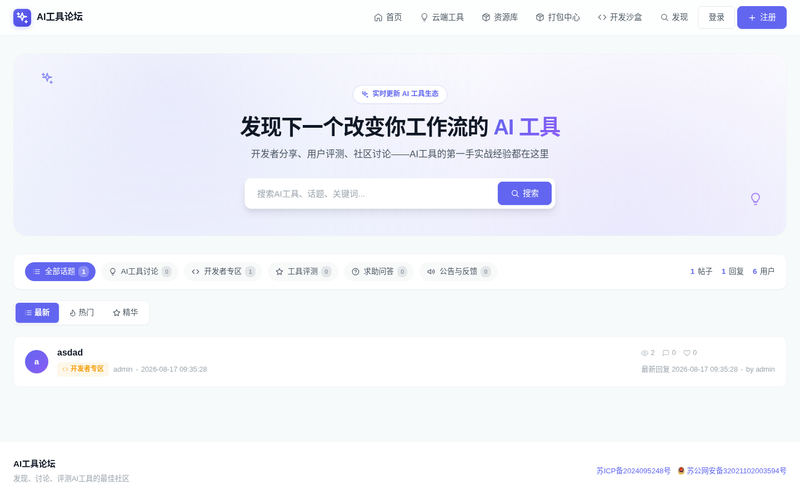Click the heart like icon on asdad post
Viewport: 800px width, 500px height.
pyautogui.click(x=687, y=353)
